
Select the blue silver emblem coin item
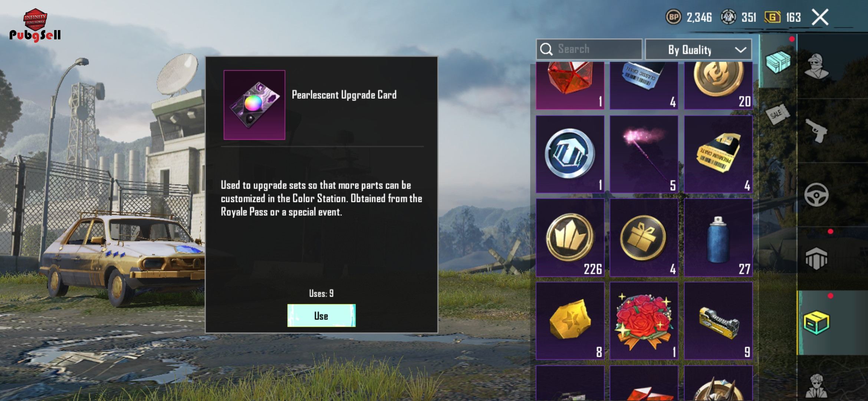[570, 154]
